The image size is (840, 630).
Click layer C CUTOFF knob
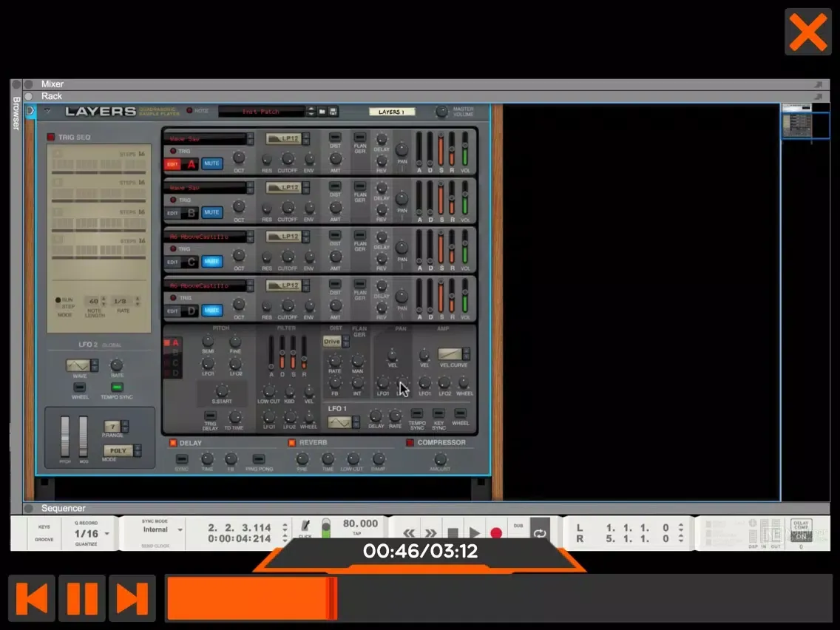coord(288,257)
